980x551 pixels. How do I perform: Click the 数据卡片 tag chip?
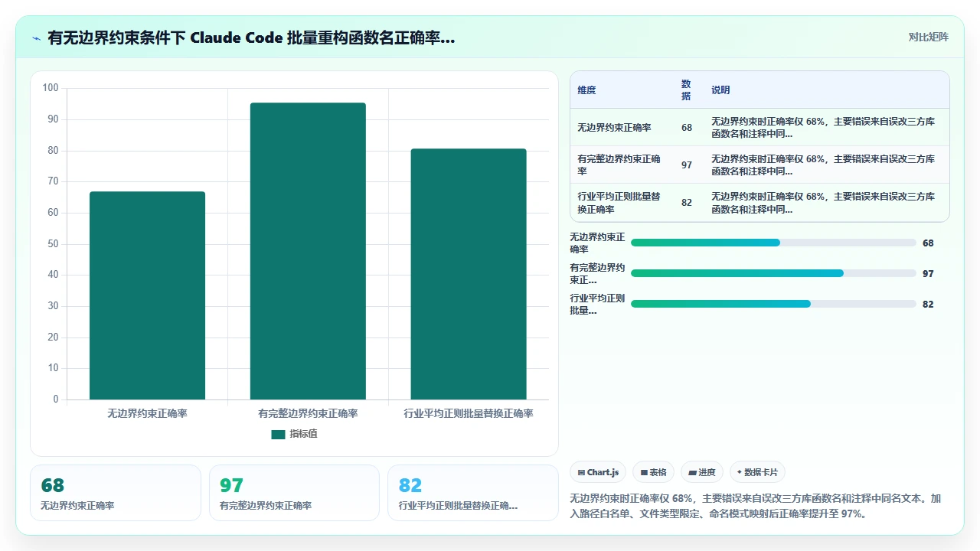tap(757, 472)
